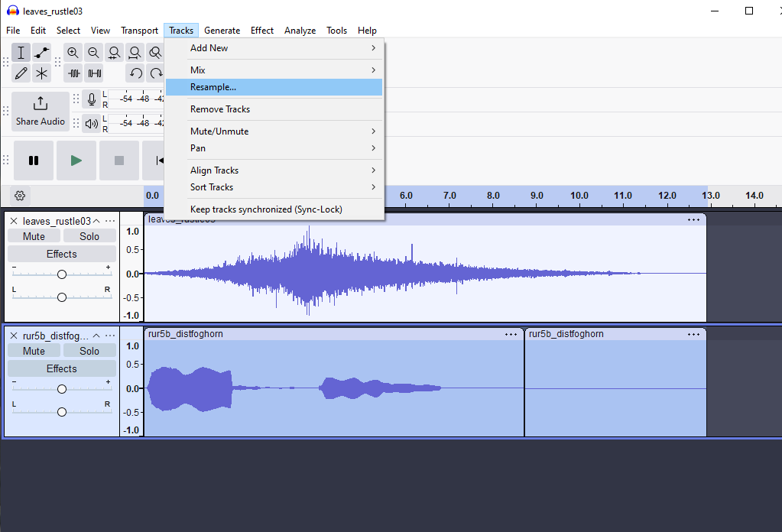Viewport: 782px width, 532px height.
Task: Click the Stop button
Action: [x=119, y=161]
